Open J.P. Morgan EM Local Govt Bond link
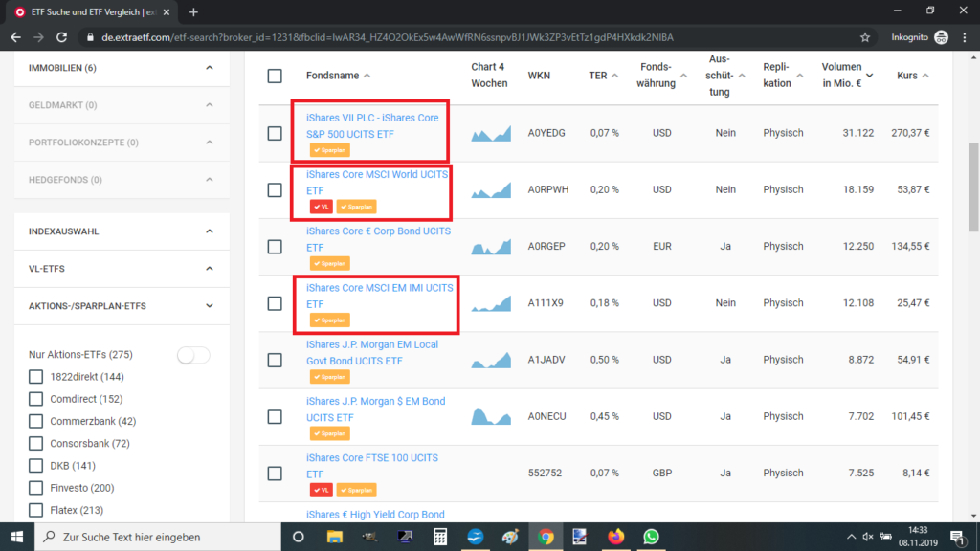 (372, 352)
